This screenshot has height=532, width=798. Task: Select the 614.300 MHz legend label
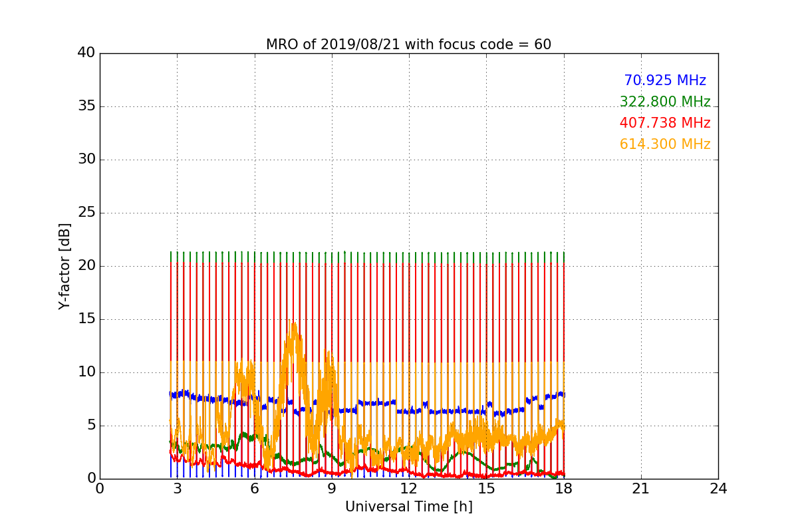pyautogui.click(x=665, y=145)
